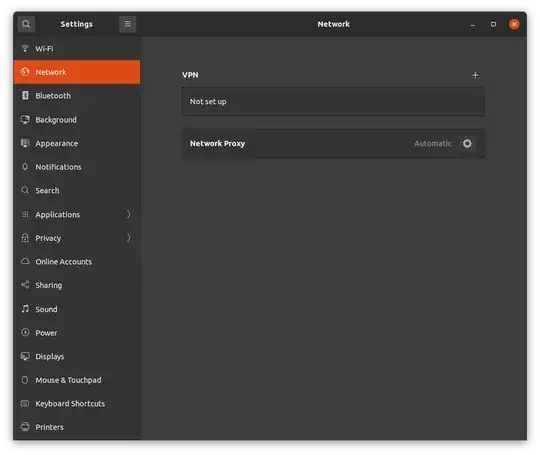Click the Online Accounts cloud icon
The height and width of the screenshot is (455, 540).
coord(25,261)
